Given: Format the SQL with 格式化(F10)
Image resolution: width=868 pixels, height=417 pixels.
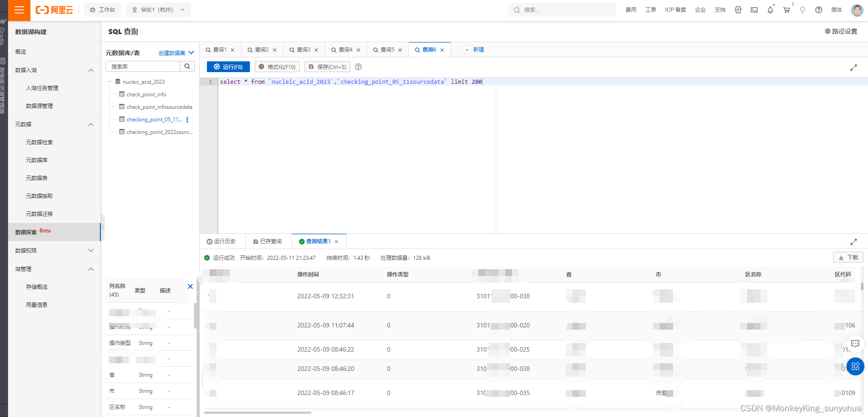Looking at the screenshot, I should coord(277,67).
